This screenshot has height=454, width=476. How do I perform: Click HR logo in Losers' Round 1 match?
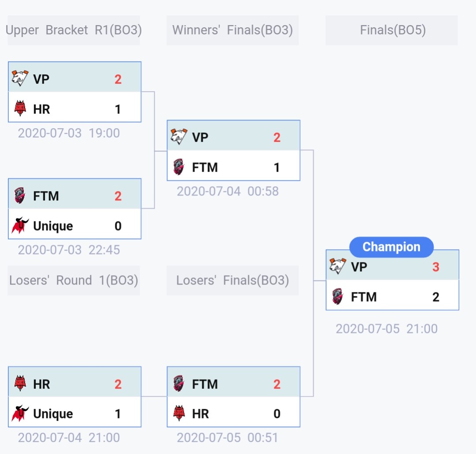(20, 384)
